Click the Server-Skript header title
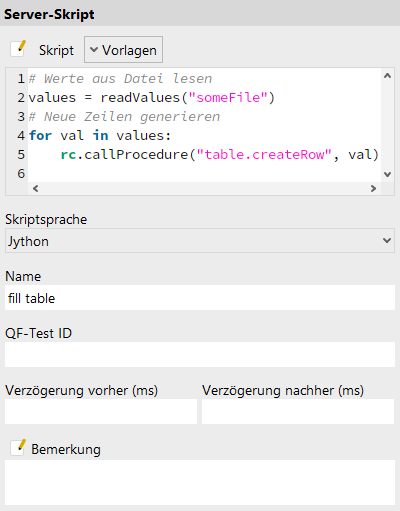This screenshot has height=511, width=400. coord(49,14)
